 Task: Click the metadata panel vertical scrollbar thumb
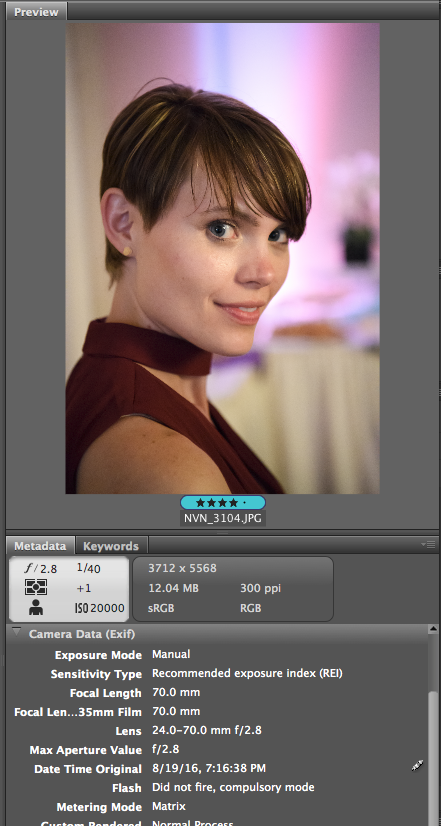tap(433, 759)
